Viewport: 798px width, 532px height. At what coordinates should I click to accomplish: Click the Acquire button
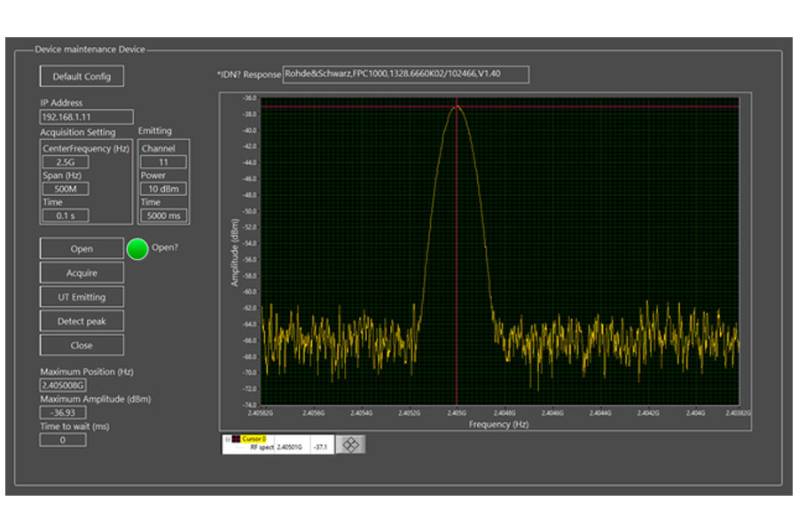point(82,273)
